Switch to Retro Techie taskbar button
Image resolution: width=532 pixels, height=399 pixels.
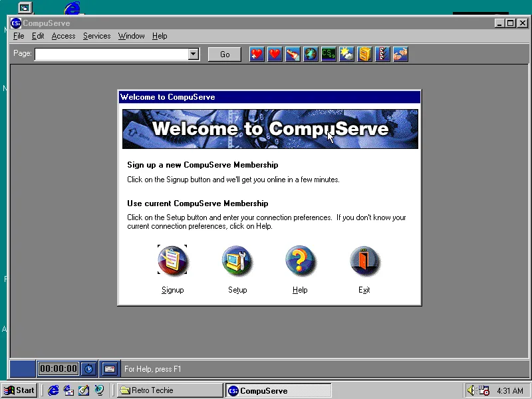[170, 390]
